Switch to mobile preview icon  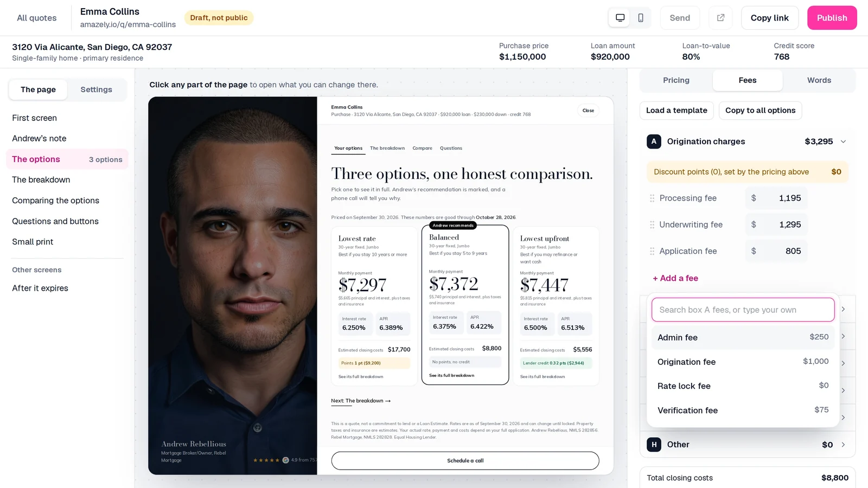click(x=641, y=18)
